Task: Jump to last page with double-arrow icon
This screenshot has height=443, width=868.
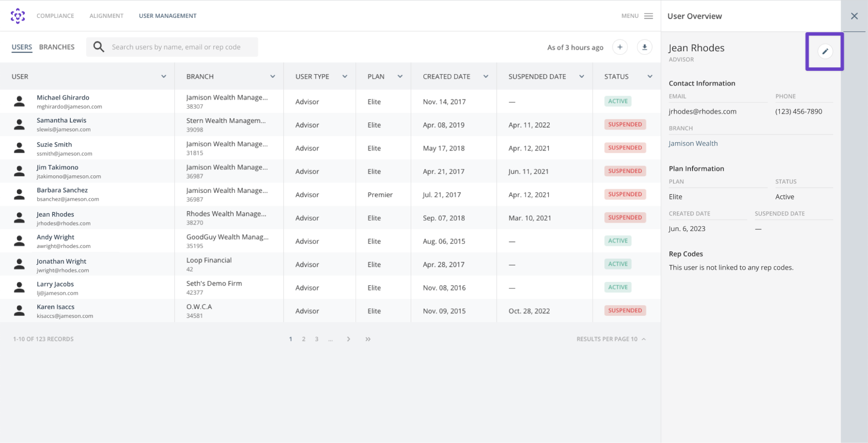Action: (x=368, y=339)
